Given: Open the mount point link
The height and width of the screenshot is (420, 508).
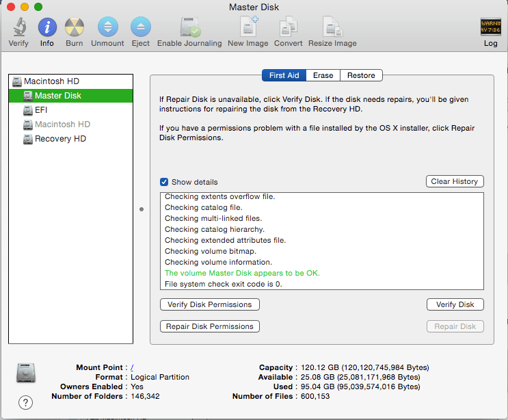Looking at the screenshot, I should [132, 367].
